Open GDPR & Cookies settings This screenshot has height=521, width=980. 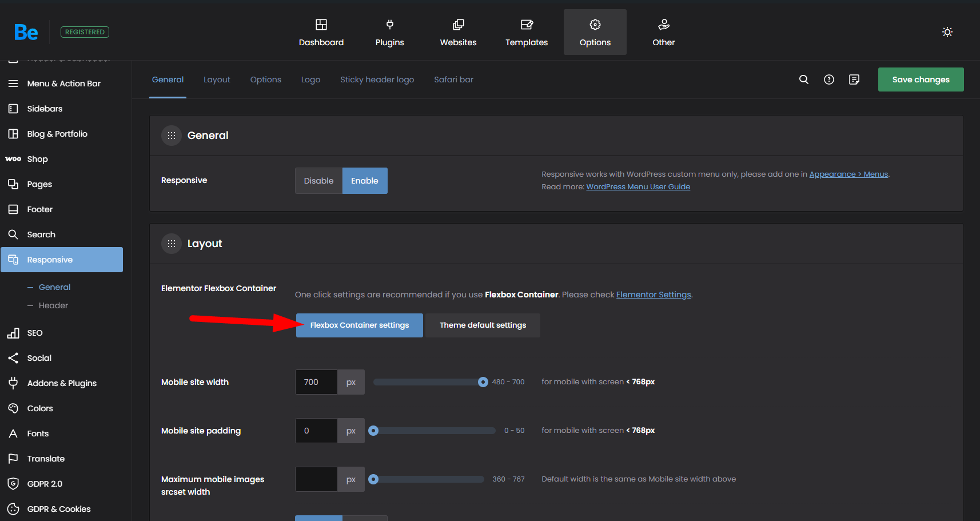click(62, 509)
